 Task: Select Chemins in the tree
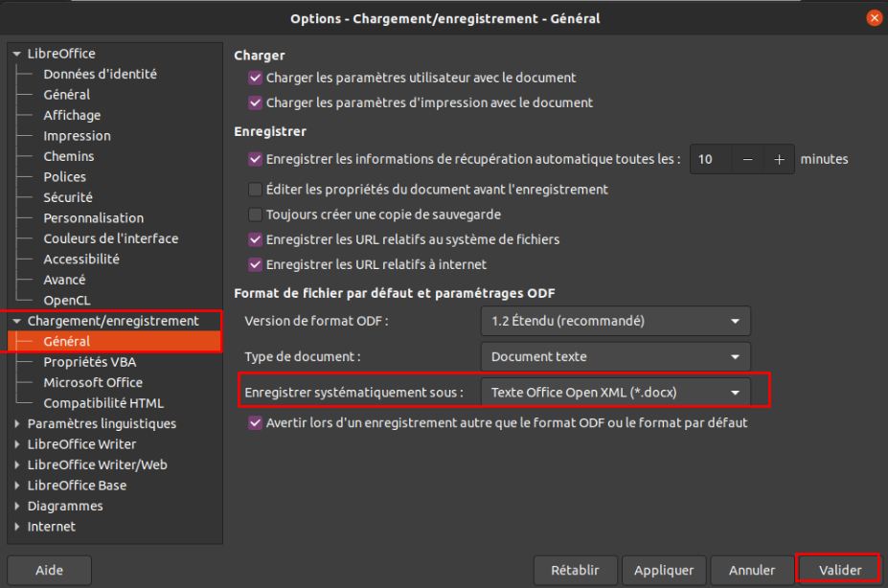[x=69, y=156]
